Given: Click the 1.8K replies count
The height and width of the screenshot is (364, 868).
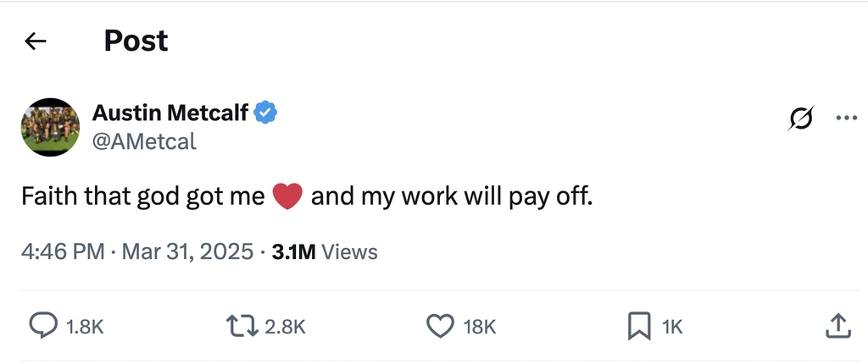Looking at the screenshot, I should click(85, 327).
